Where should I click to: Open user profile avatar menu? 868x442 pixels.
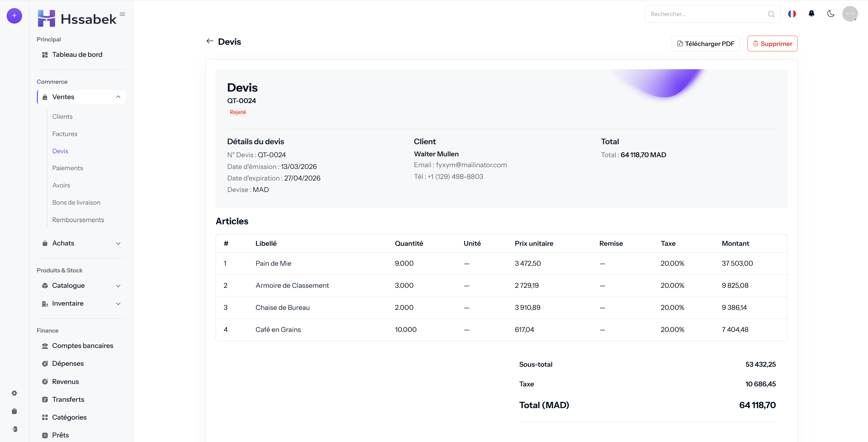pos(850,14)
